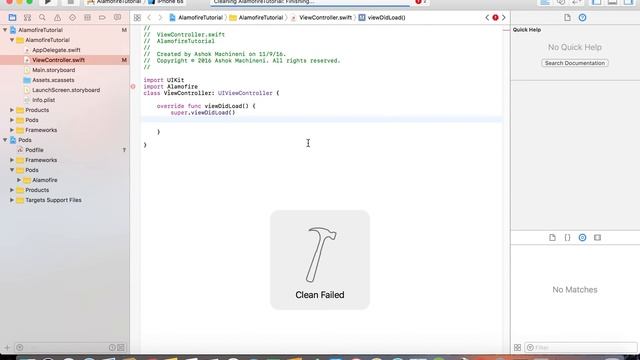This screenshot has height=360, width=640.
Task: Jump to the previous issue arrow
Action: [487, 18]
